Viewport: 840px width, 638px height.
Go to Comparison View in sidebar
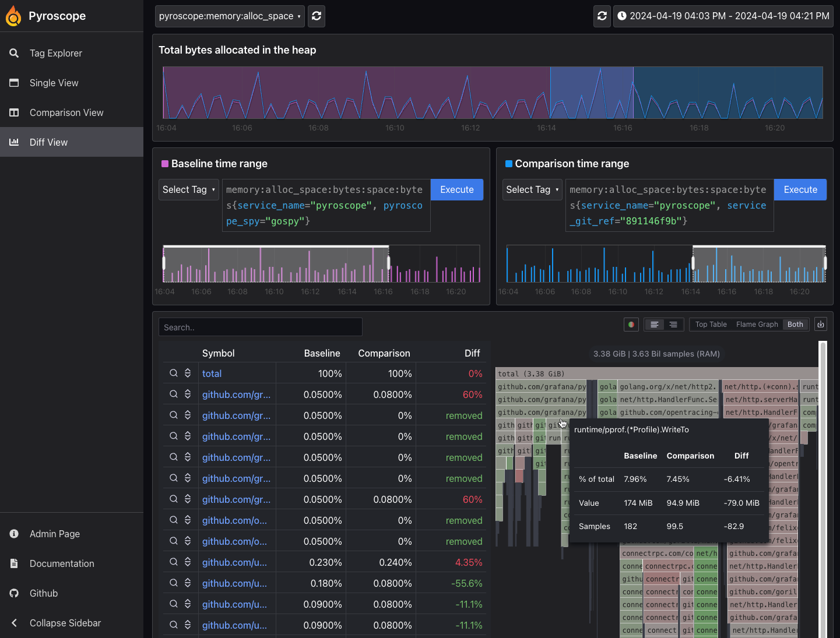(x=66, y=112)
